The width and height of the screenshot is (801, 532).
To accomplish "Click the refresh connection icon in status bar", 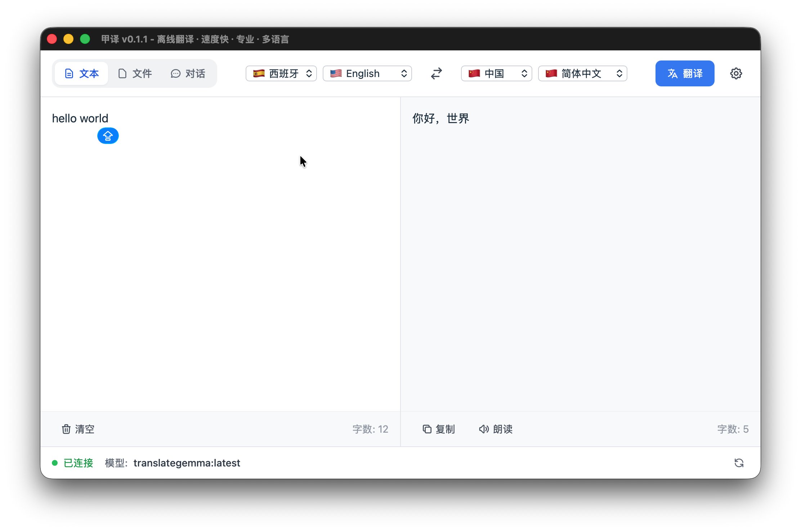I will click(739, 463).
